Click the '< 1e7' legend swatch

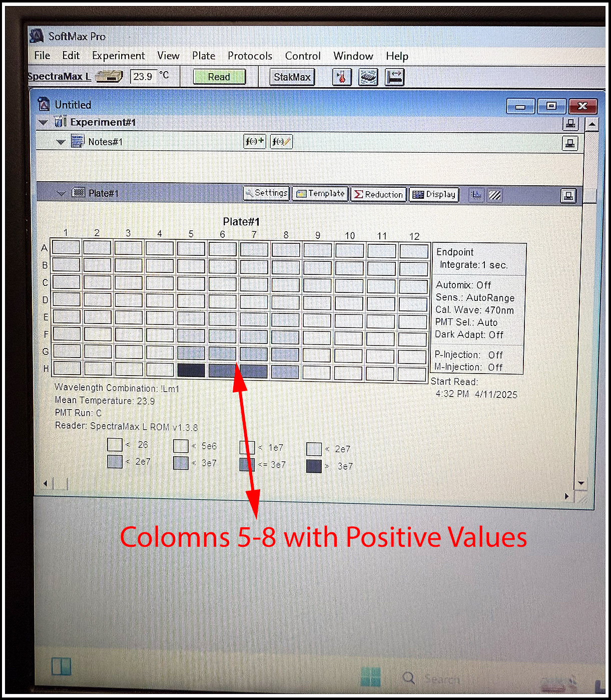pos(247,447)
